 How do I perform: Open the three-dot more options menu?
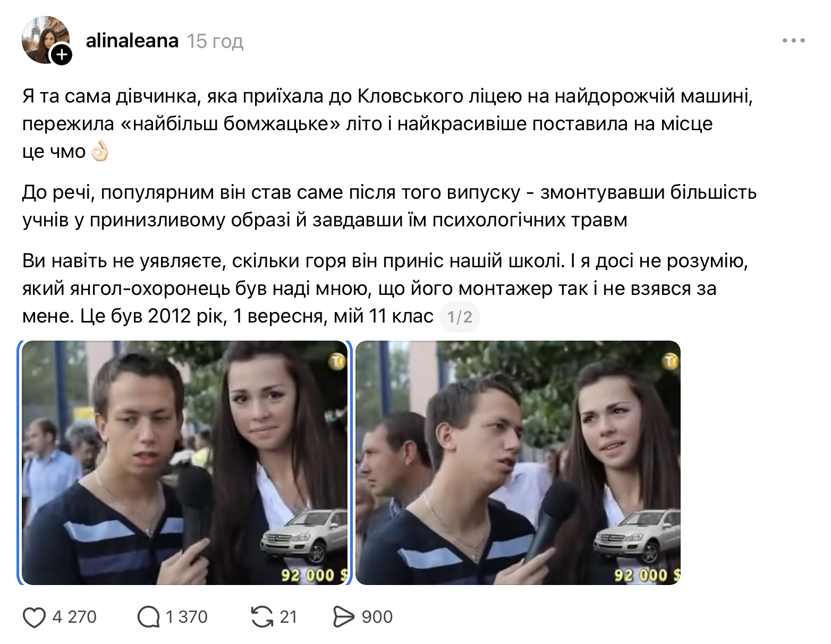pyautogui.click(x=793, y=40)
